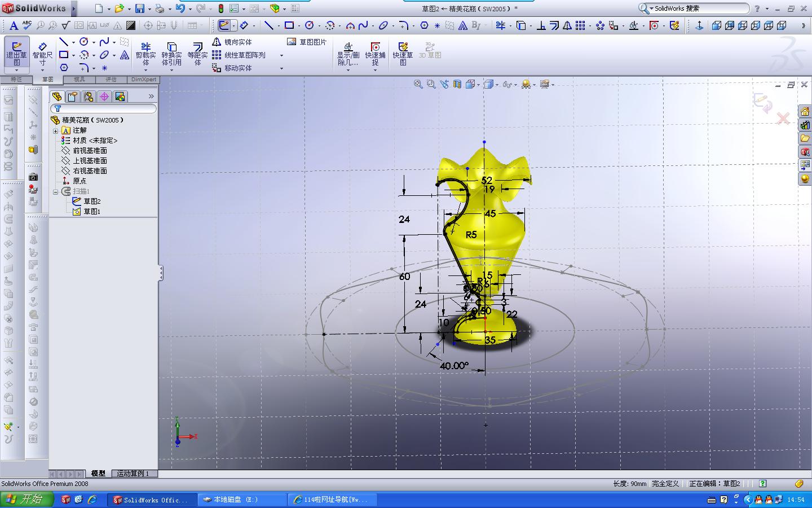Open the SolidWorks logo menu arrow

[74, 8]
